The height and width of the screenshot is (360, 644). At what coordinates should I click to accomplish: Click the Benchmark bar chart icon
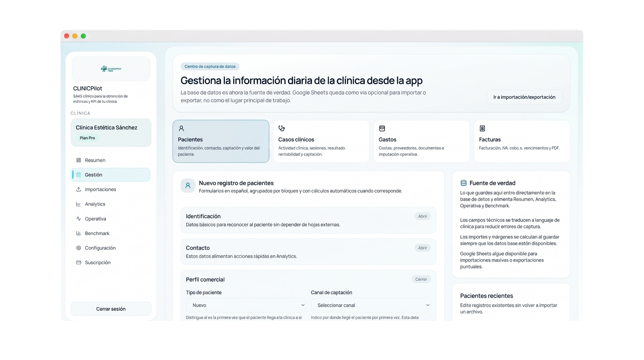click(79, 233)
